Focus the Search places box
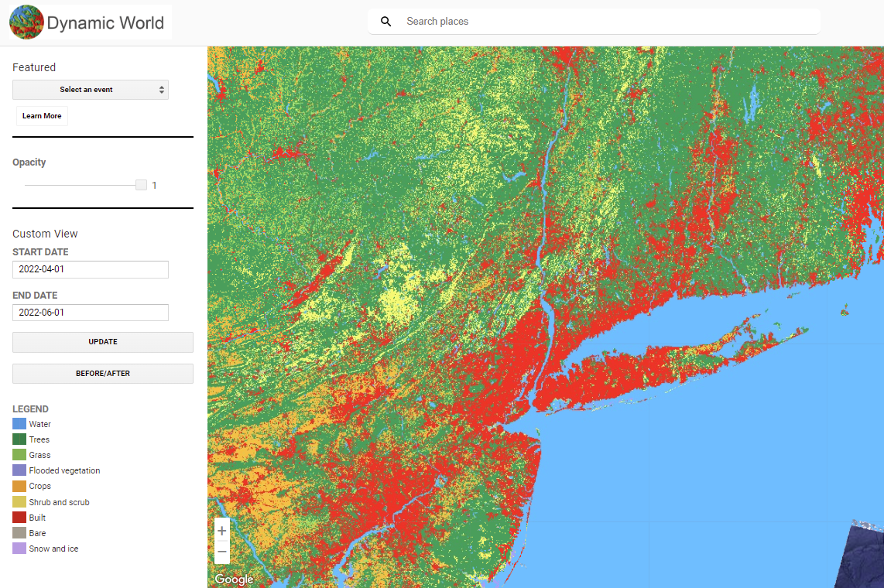The height and width of the screenshot is (588, 884). click(604, 22)
